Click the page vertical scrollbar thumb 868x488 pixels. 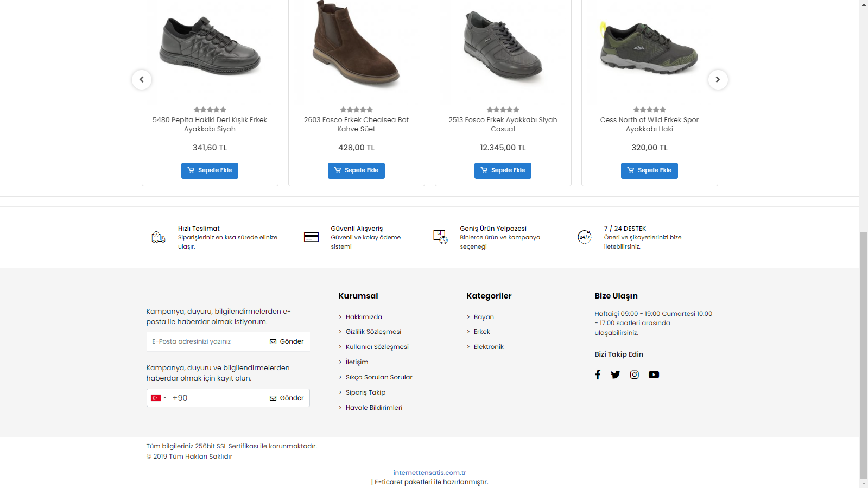click(x=864, y=353)
